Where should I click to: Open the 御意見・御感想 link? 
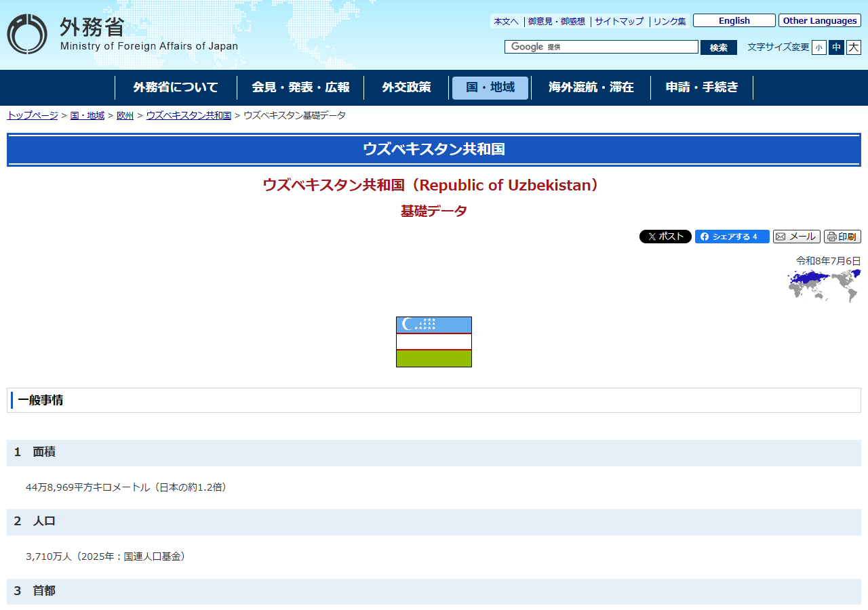click(x=556, y=21)
